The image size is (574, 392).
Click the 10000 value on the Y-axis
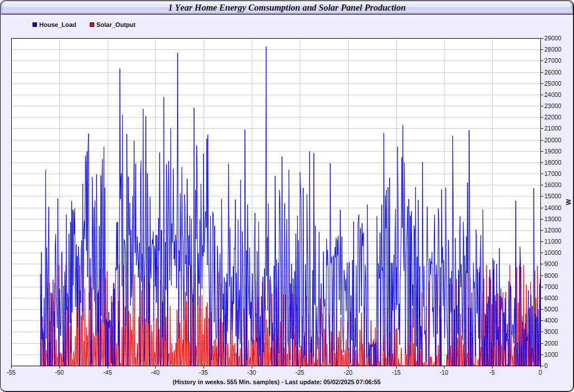pos(552,253)
